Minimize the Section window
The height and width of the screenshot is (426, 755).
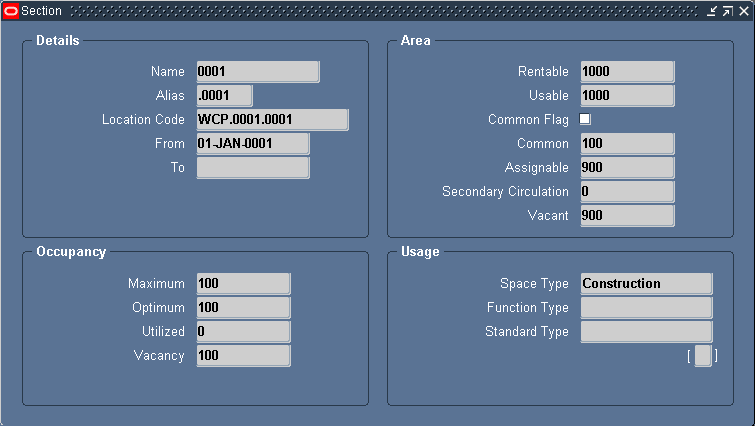712,11
